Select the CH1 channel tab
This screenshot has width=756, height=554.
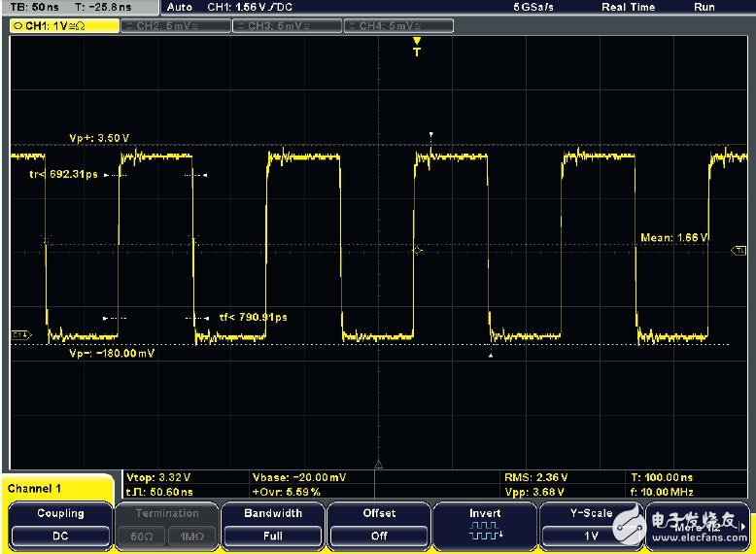(62, 25)
